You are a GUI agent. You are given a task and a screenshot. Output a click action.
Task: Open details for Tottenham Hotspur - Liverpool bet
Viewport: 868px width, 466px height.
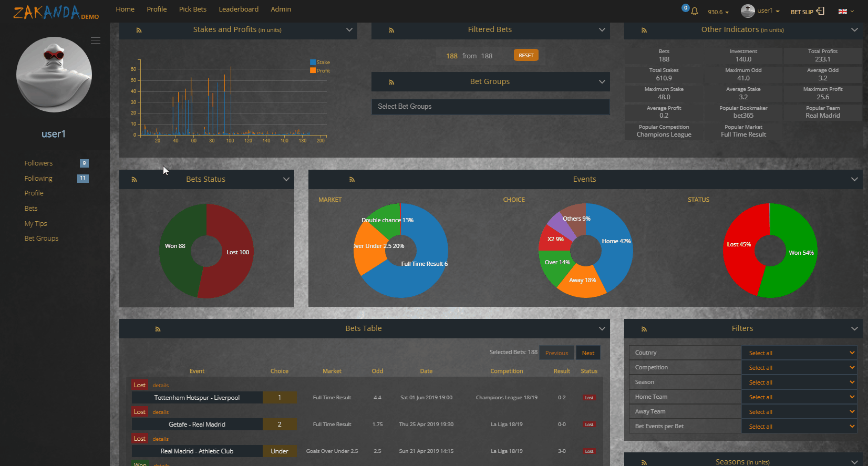coord(160,386)
